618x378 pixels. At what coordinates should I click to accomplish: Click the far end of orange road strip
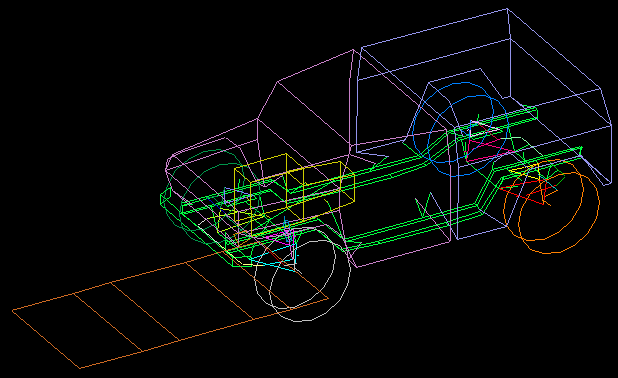[x=46, y=339]
